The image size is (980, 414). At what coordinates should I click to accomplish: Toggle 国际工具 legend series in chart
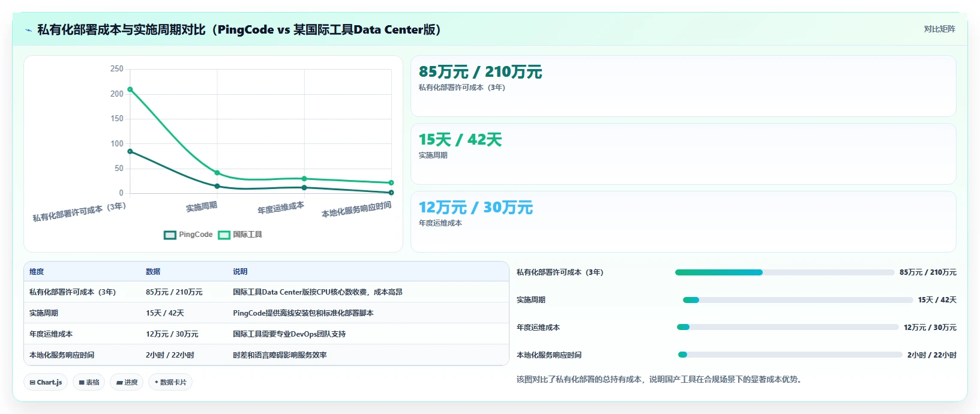(240, 235)
